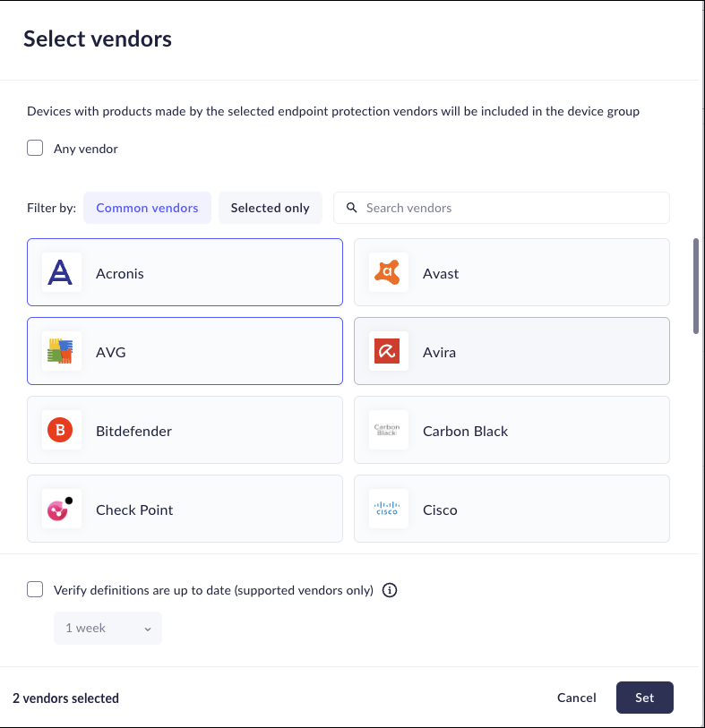The width and height of the screenshot is (705, 728).
Task: Click the magnifier icon in the search box
Action: point(352,208)
